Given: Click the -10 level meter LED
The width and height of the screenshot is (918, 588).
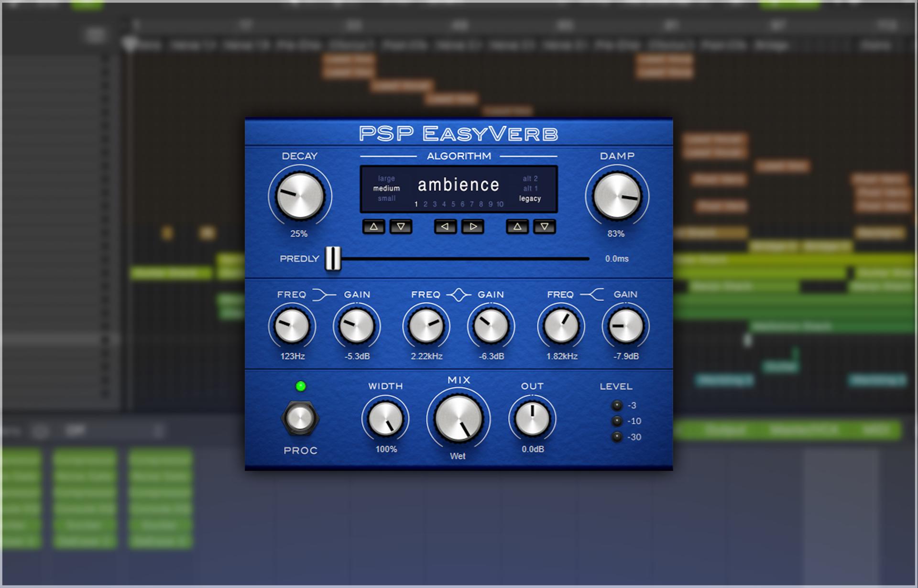Looking at the screenshot, I should (617, 421).
